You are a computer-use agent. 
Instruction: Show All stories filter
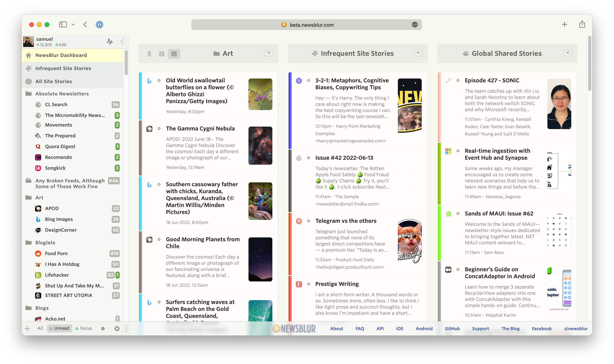point(40,328)
